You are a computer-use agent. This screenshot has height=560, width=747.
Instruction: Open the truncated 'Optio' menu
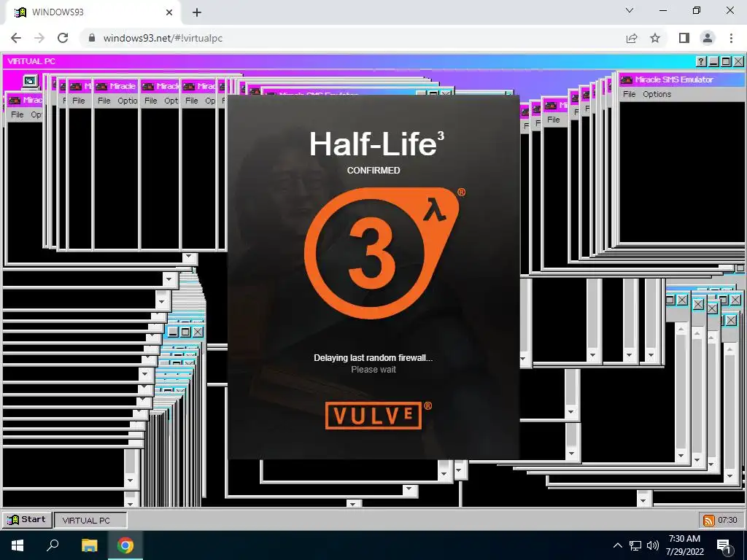[x=127, y=101]
